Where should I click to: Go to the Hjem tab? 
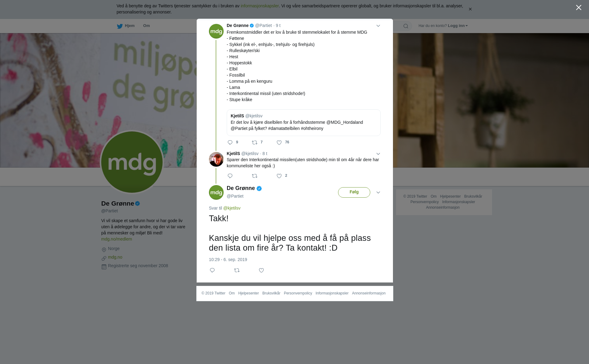pos(126,26)
